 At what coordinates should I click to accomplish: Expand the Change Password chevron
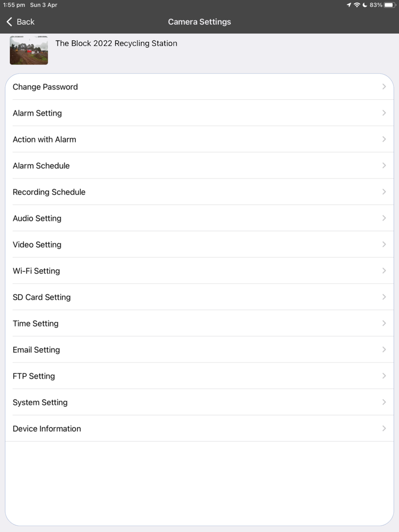(384, 87)
